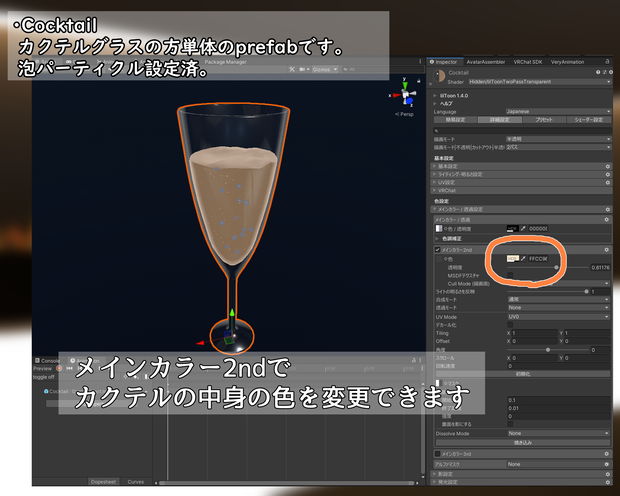Click the animation record button
620x496 pixels.
pyautogui.click(x=59, y=368)
